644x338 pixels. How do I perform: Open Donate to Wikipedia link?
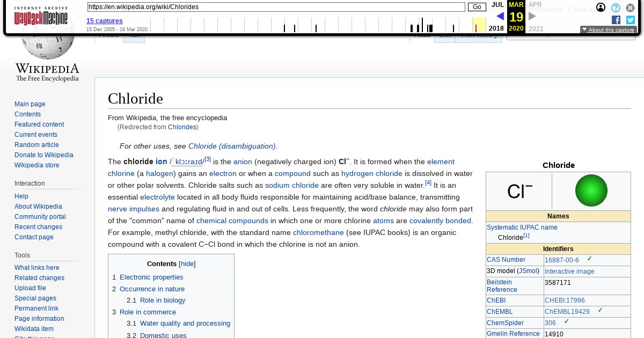(44, 155)
